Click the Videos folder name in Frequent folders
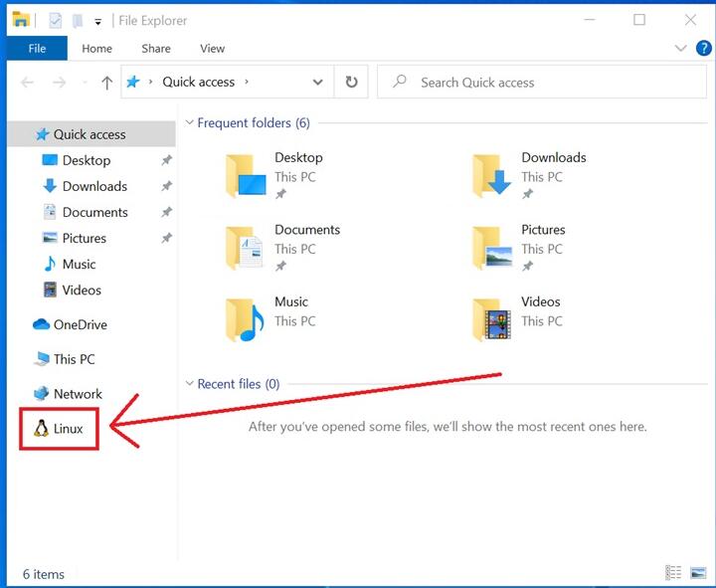Screen dimensions: 716x588 pyautogui.click(x=541, y=302)
